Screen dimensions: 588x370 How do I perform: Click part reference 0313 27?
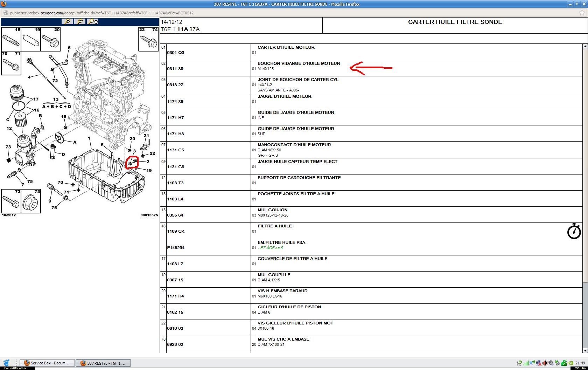(175, 85)
